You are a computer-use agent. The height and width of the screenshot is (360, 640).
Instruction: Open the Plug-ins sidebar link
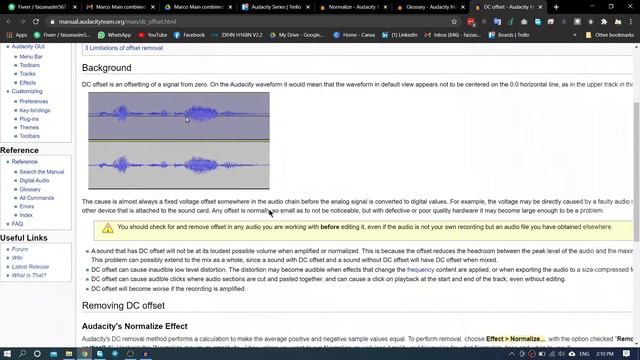29,119
